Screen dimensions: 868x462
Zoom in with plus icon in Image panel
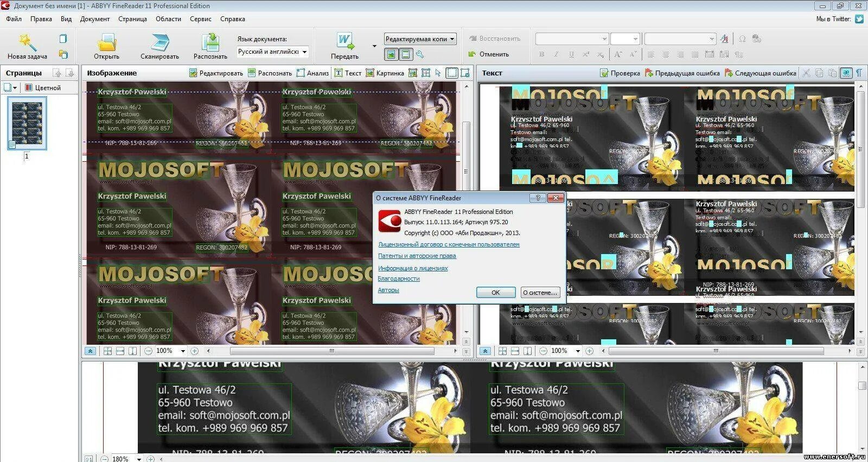(194, 351)
